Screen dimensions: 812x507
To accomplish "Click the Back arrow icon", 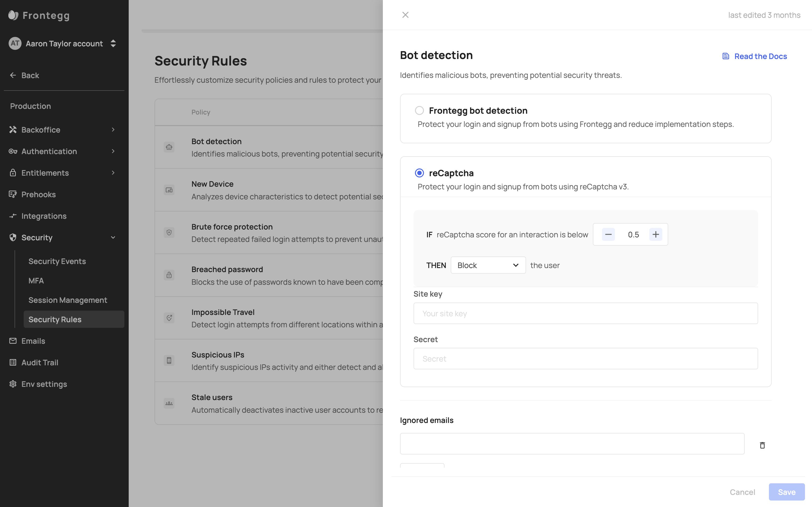I will coord(13,75).
